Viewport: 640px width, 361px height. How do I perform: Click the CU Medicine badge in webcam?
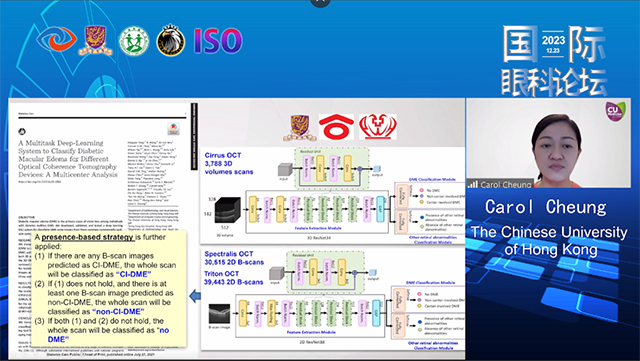(614, 111)
